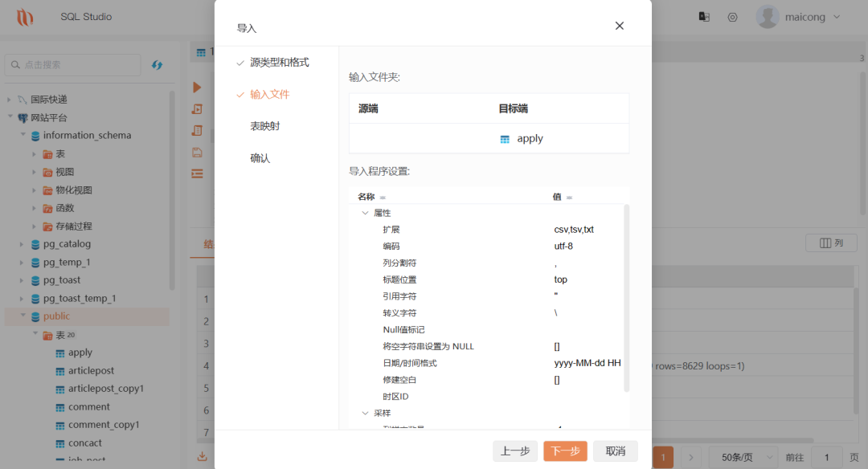
Task: Select the 确认 step
Action: click(260, 158)
